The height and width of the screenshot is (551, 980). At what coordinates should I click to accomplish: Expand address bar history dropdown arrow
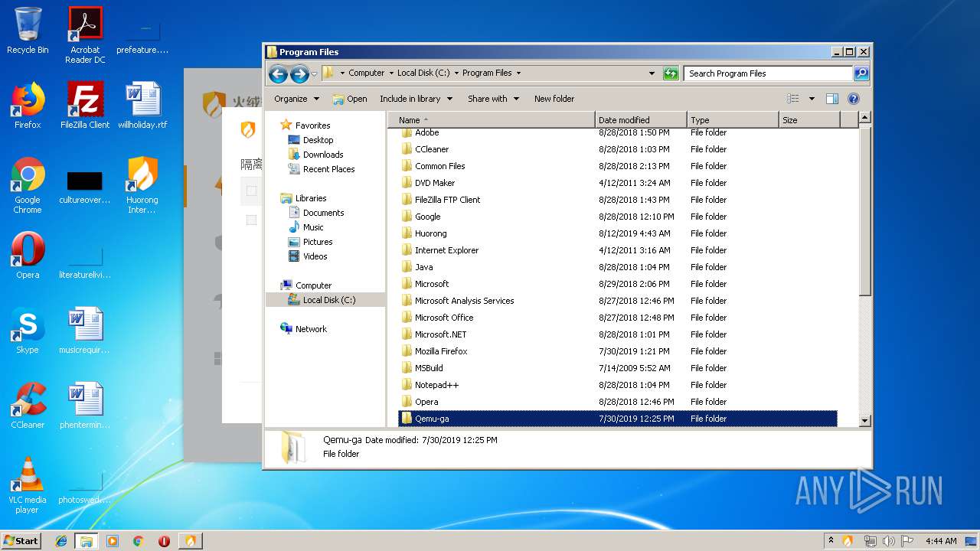[x=652, y=73]
